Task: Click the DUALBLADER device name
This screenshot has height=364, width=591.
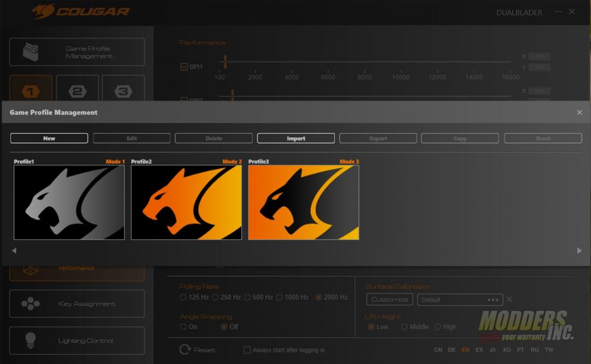Action: [x=519, y=13]
